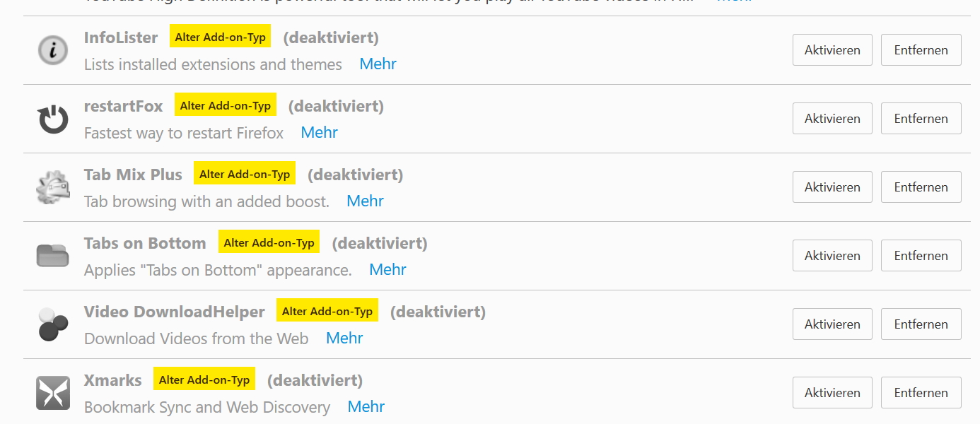Remove the InfoLister add-on
Screen dimensions: 980x424
pos(921,50)
